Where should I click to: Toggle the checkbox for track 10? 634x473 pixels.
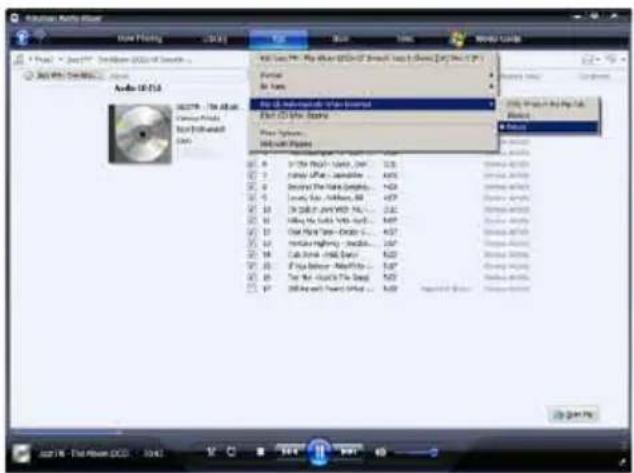(251, 209)
